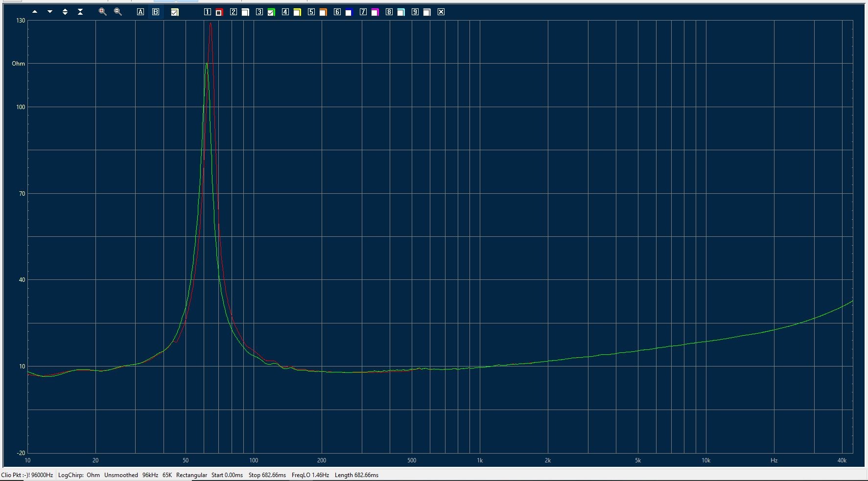The width and height of the screenshot is (868, 481).
Task: Click the '5k' frequency axis label
Action: pos(638,460)
